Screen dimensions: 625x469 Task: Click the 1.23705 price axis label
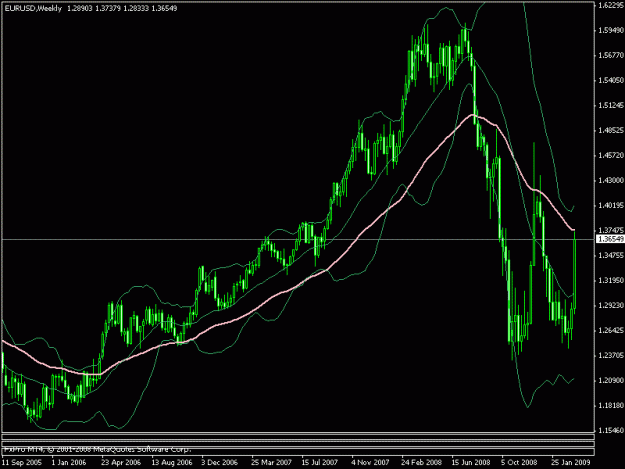click(x=611, y=355)
